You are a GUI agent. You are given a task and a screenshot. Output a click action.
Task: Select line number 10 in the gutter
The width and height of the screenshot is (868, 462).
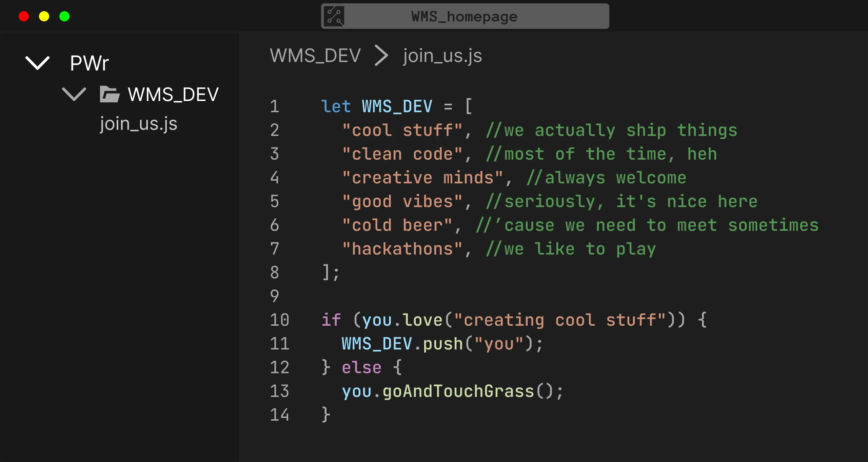[x=280, y=319]
